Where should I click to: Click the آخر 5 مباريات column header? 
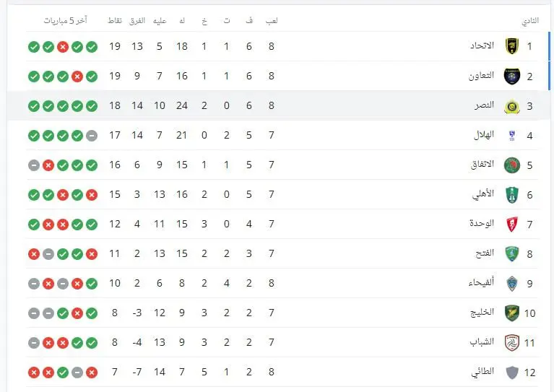[65, 20]
